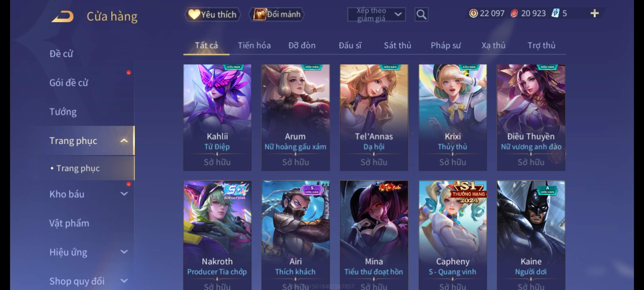
Task: Open the search magnifier icon
Action: pyautogui.click(x=421, y=14)
